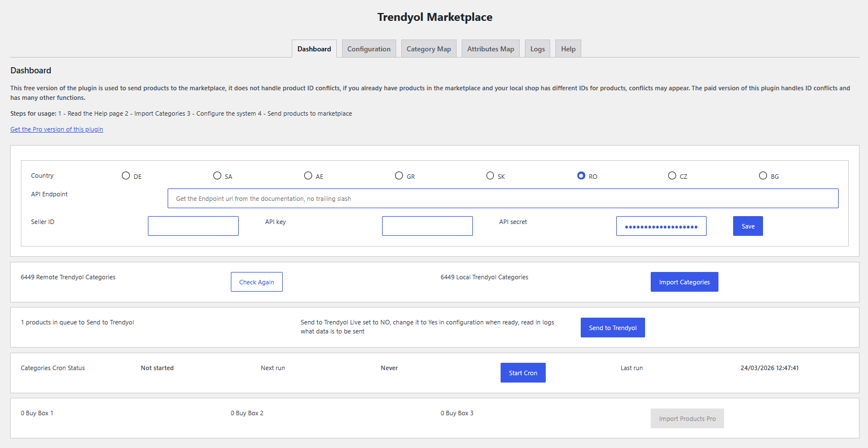Open the Configuration tab

pos(369,49)
